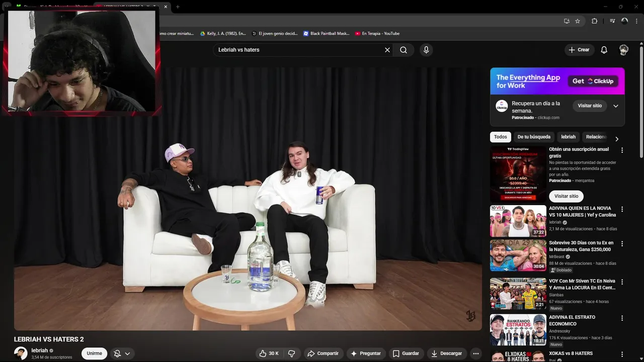The height and width of the screenshot is (362, 644).
Task: Click the Compartir share button
Action: pos(323,353)
